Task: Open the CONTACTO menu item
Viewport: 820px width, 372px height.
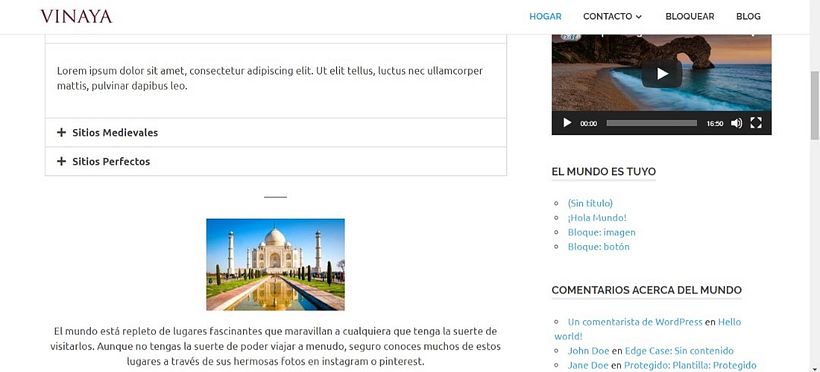Action: coord(608,17)
